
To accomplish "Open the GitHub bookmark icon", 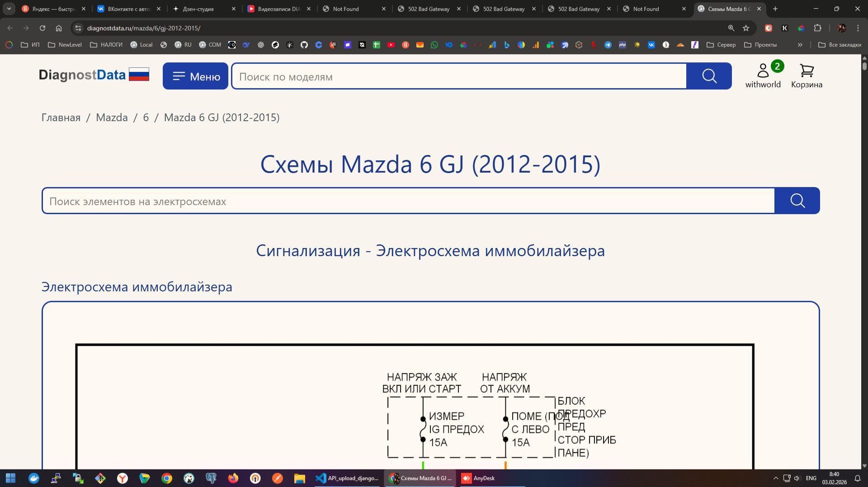I will [304, 45].
